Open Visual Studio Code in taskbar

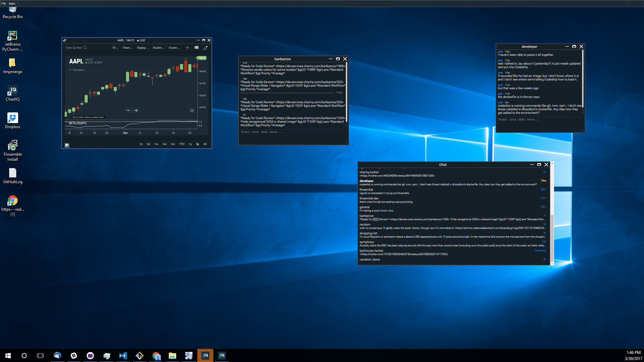click(x=123, y=356)
